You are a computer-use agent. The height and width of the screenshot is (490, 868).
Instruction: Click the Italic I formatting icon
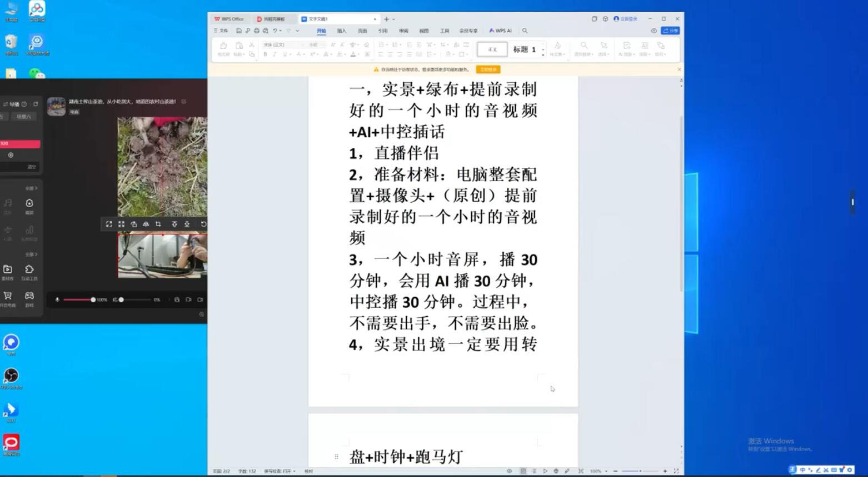pyautogui.click(x=275, y=54)
